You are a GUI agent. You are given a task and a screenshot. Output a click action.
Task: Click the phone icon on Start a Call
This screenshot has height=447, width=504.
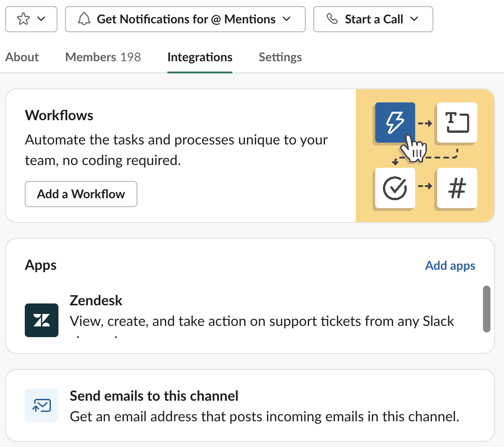332,19
